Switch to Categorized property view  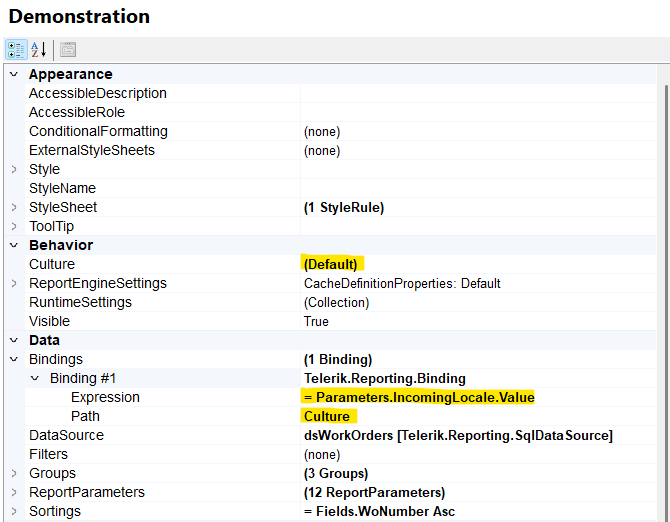pyautogui.click(x=16, y=50)
